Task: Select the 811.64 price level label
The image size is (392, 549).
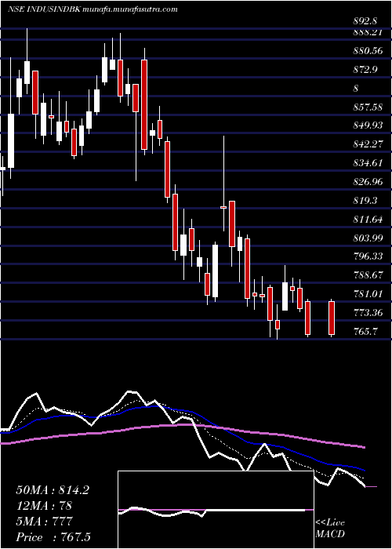Action: (368, 219)
